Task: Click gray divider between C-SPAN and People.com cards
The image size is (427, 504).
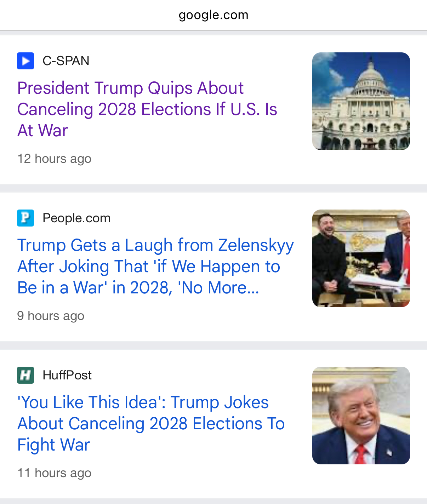Action: pos(213,188)
